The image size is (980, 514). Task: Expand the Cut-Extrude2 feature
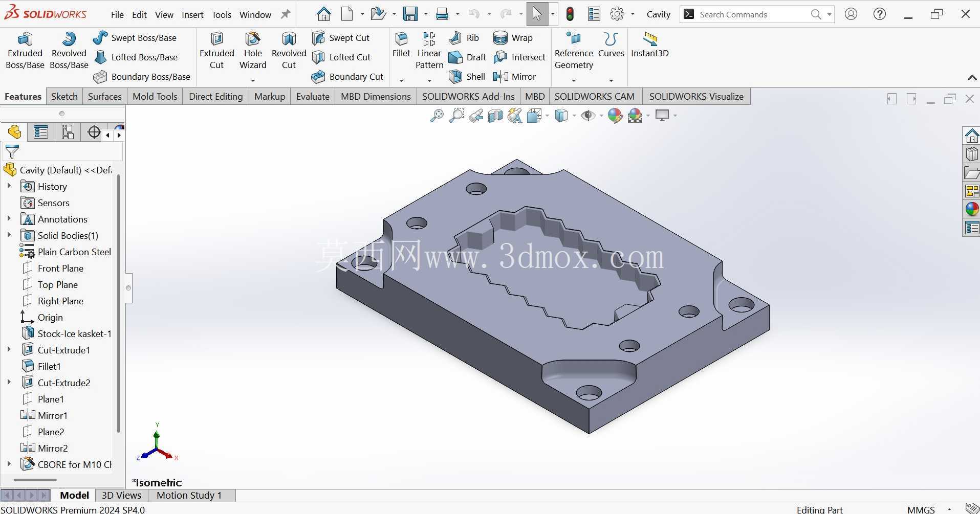tap(9, 383)
